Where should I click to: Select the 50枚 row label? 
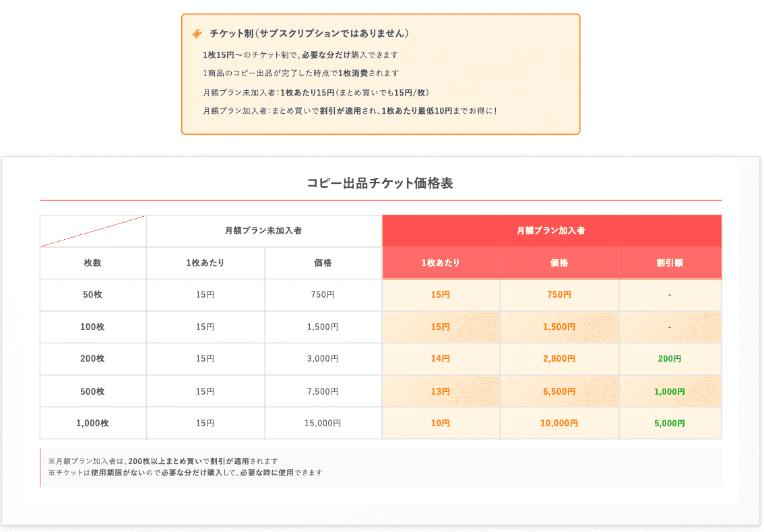(92, 294)
